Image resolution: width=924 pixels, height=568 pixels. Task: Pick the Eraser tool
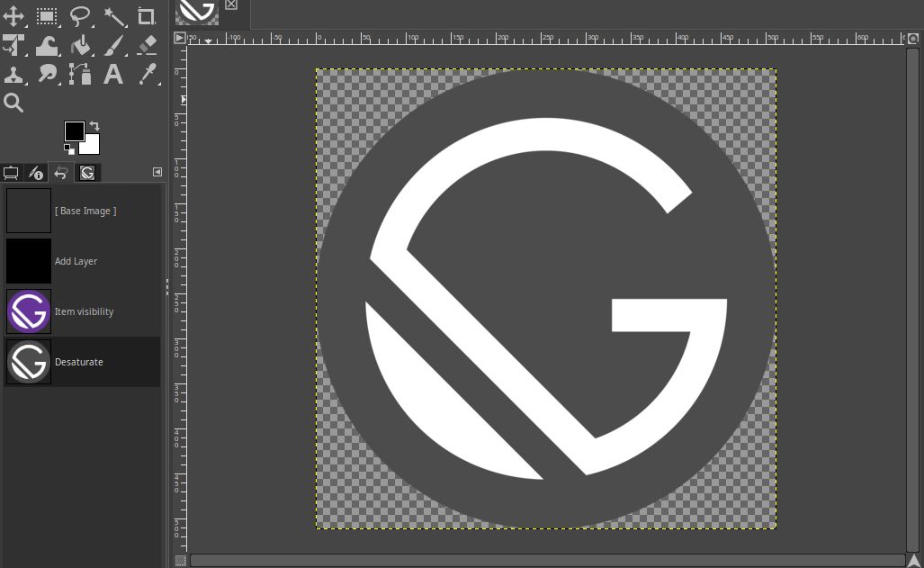(147, 45)
